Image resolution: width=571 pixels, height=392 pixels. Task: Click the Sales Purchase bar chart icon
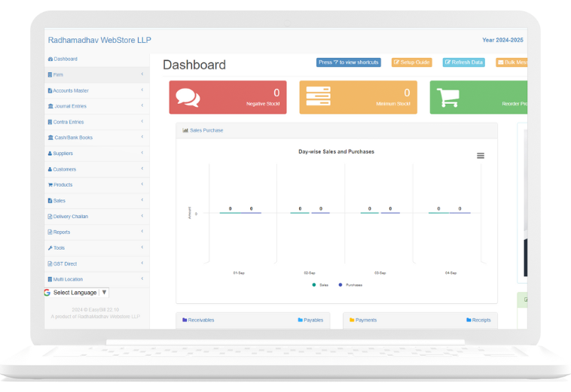tap(185, 130)
